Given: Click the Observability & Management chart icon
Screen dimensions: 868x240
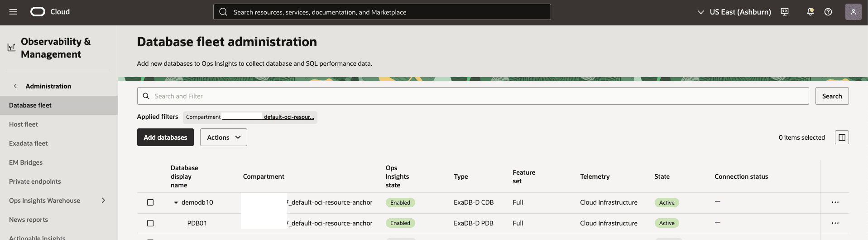Looking at the screenshot, I should pos(11,47).
